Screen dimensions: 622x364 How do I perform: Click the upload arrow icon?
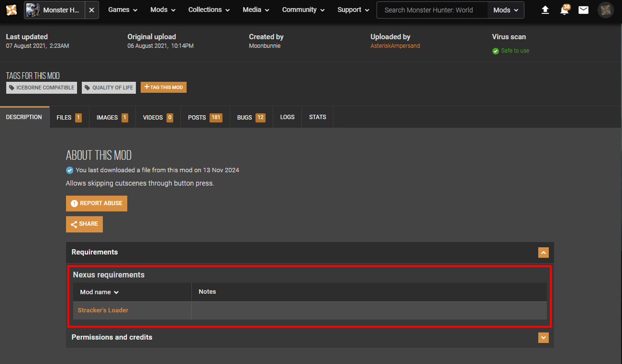click(545, 10)
